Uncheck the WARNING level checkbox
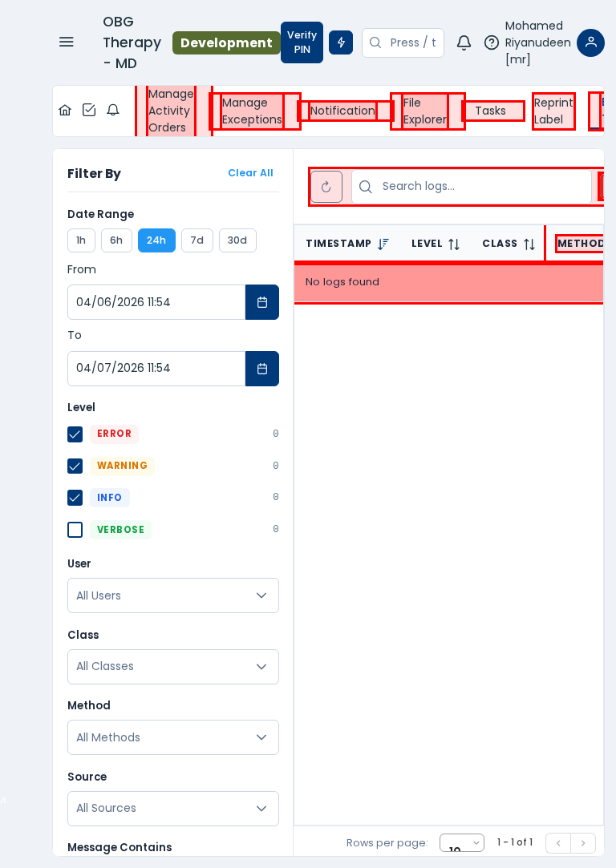The image size is (616, 868). [75, 466]
